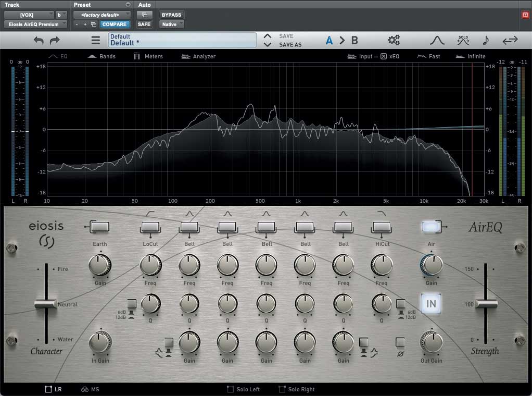
Task: Copy A to B with arrow
Action: click(x=342, y=41)
